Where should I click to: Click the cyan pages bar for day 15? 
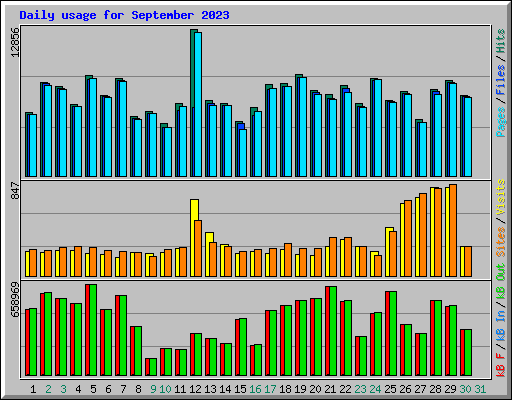click(243, 153)
